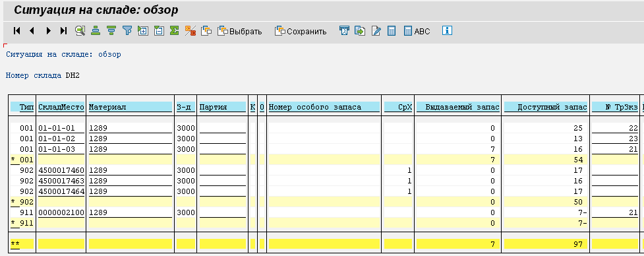This screenshot has width=644, height=256.
Task: Click Сохранить layout button
Action: pyautogui.click(x=301, y=31)
